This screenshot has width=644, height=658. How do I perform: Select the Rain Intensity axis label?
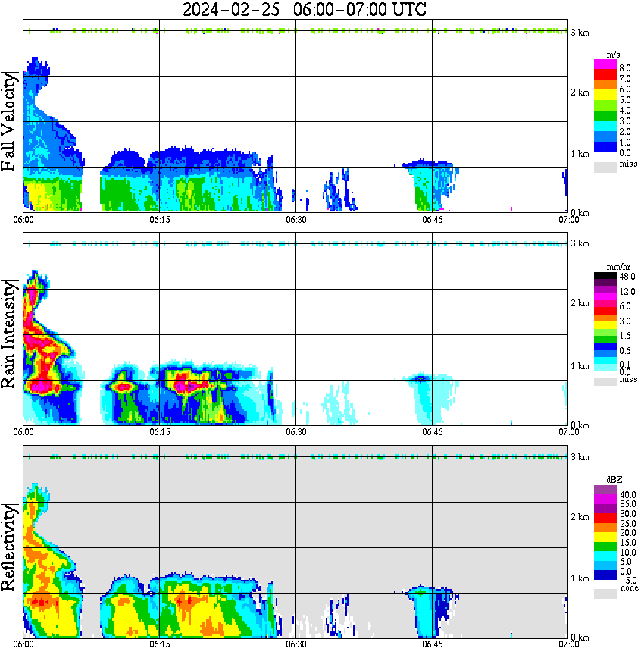tap(9, 334)
